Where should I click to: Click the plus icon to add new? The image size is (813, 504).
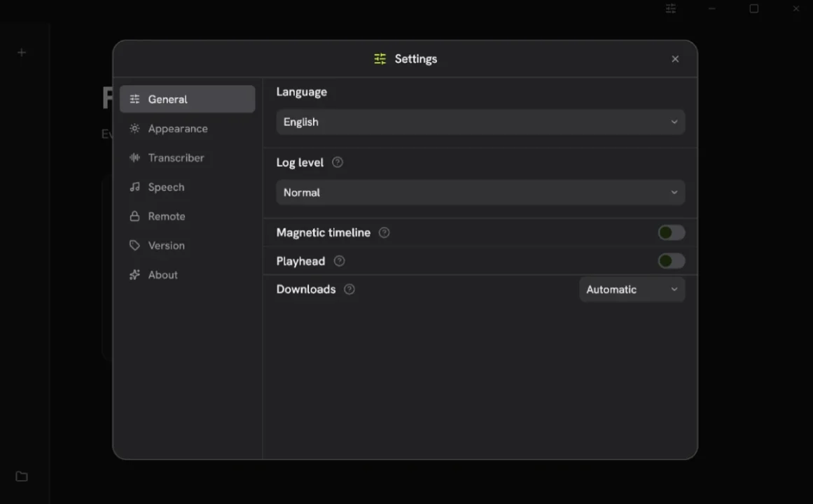point(22,52)
